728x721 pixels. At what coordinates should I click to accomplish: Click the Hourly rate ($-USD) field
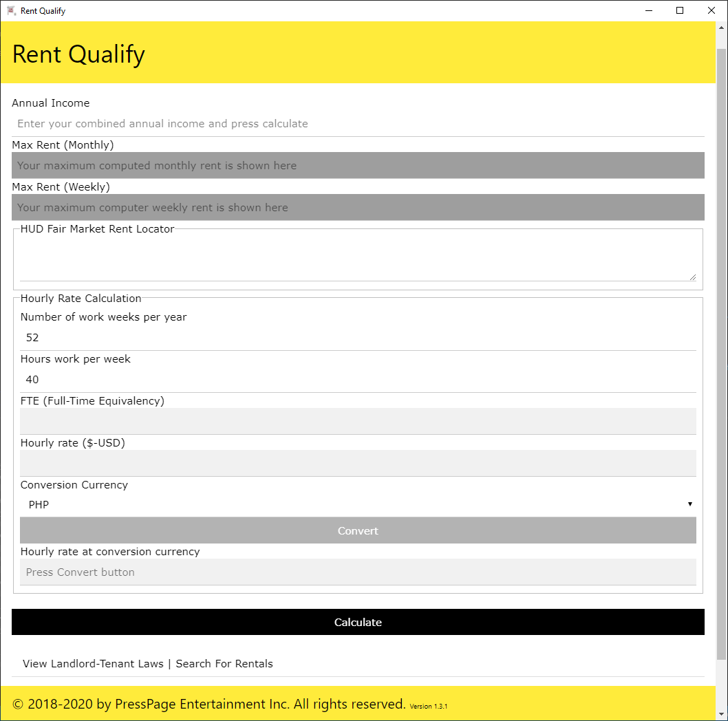pos(358,463)
